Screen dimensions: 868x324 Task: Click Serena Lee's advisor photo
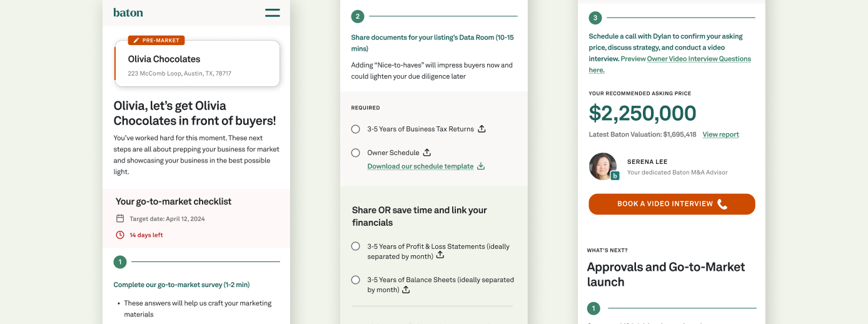(x=602, y=166)
